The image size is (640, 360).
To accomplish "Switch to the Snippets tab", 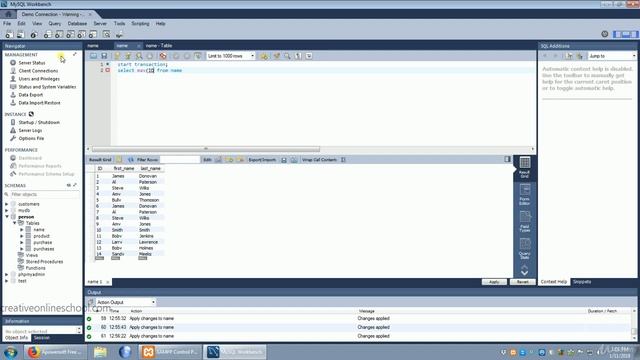I will (582, 282).
